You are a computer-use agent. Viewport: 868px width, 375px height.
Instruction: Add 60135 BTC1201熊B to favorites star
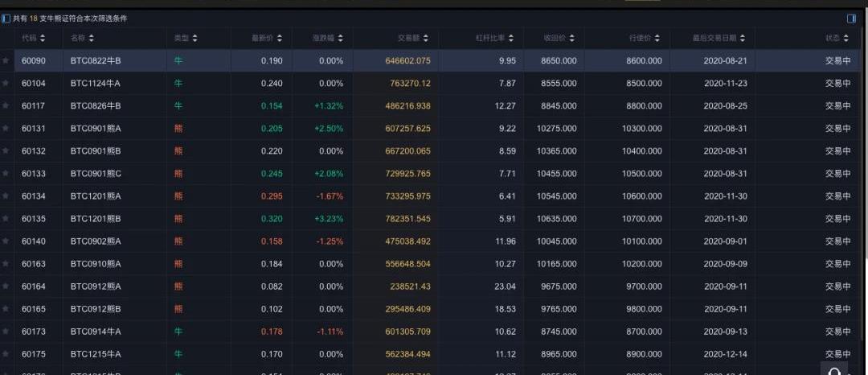[x=6, y=219]
